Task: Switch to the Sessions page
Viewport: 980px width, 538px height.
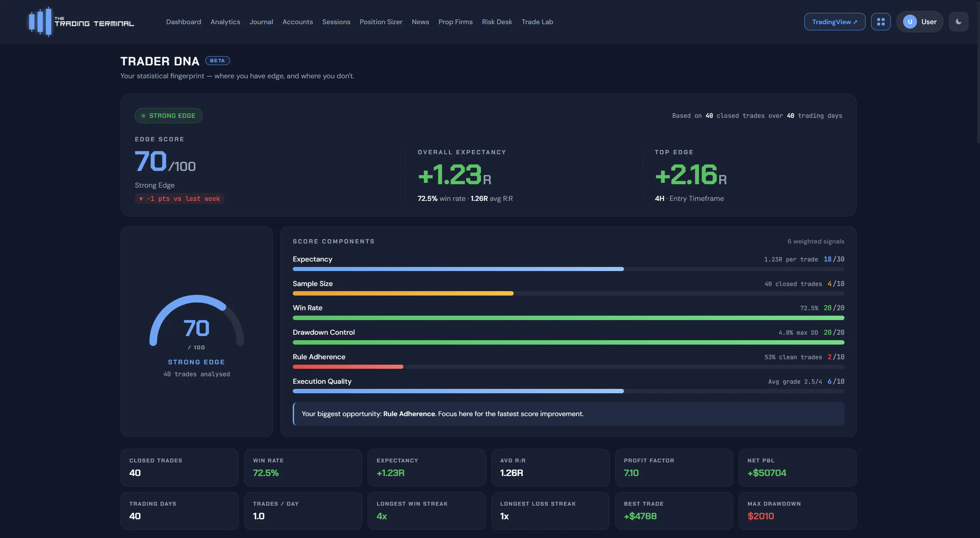Action: pyautogui.click(x=336, y=22)
